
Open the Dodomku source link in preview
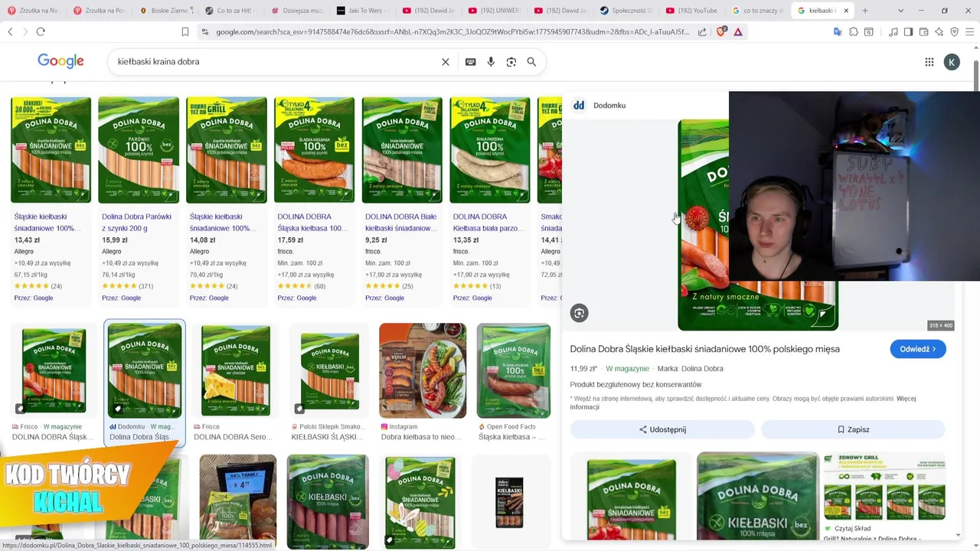599,105
